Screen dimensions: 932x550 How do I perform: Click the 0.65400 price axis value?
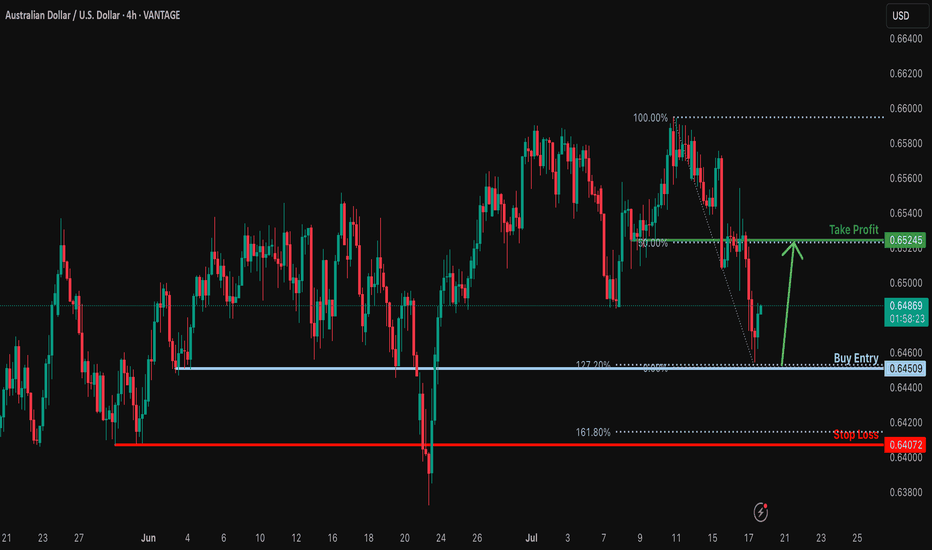pyautogui.click(x=906, y=213)
